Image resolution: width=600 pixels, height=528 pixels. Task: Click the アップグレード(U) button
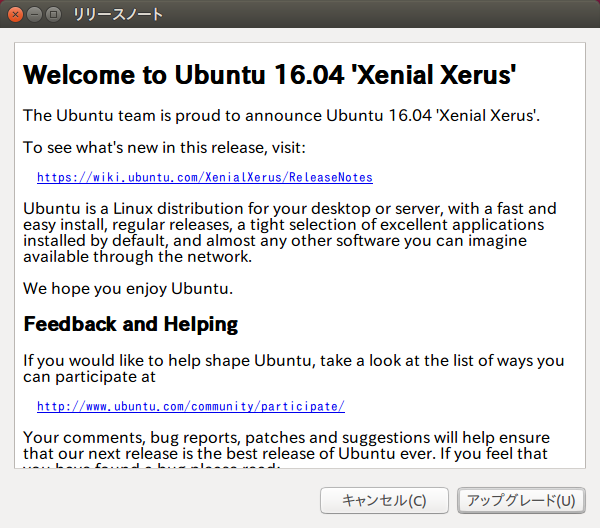(521, 500)
